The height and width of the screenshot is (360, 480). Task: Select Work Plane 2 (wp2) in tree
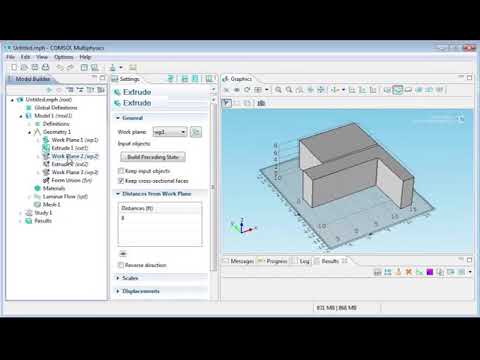(71, 156)
